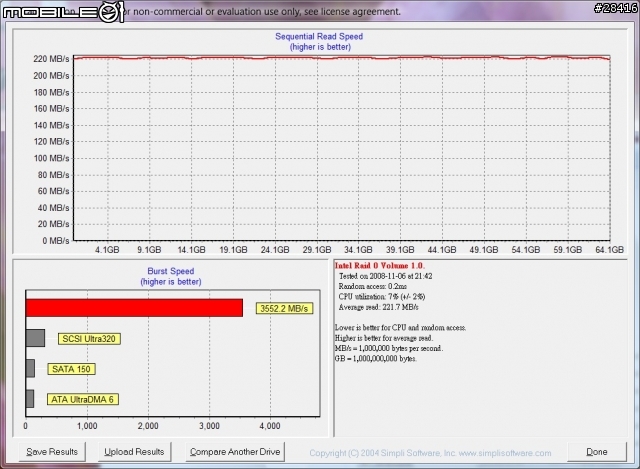640x469 pixels.
Task: Select the gray SCSI Ultra320 bar
Action: [x=35, y=338]
